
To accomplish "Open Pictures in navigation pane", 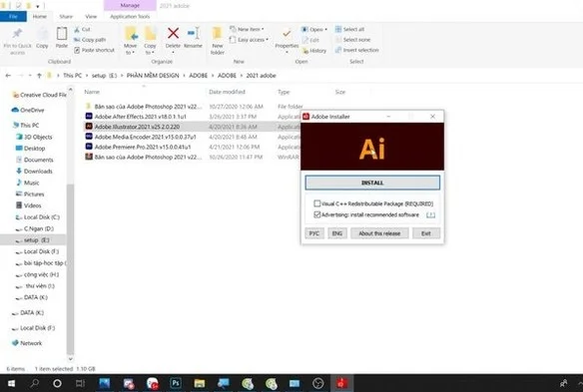I will pos(30,194).
